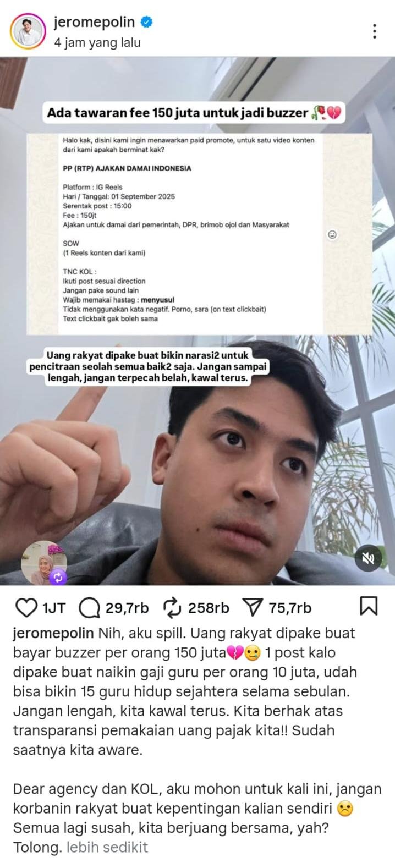The image size is (395, 868).
Task: Open the remix avatar on the video corner
Action: coord(43,562)
